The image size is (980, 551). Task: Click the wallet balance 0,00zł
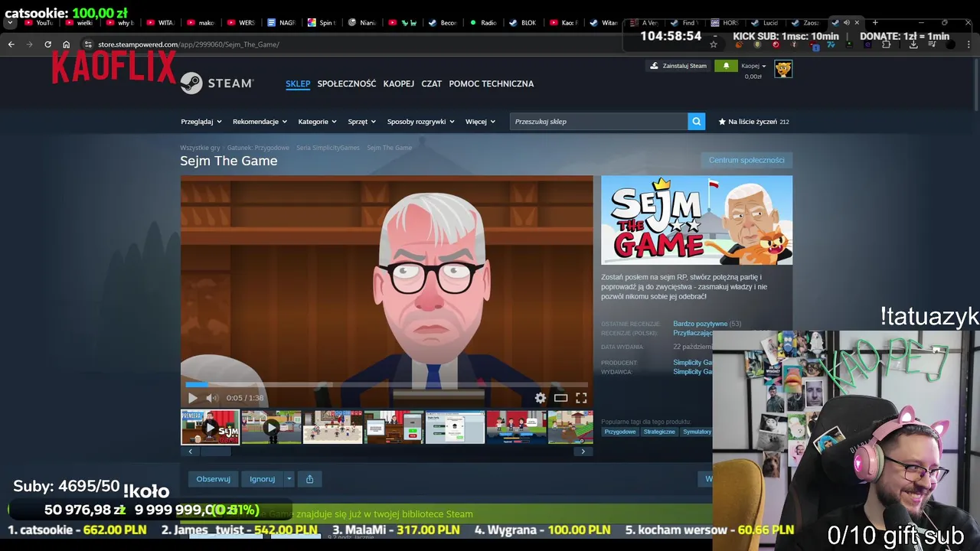point(753,77)
